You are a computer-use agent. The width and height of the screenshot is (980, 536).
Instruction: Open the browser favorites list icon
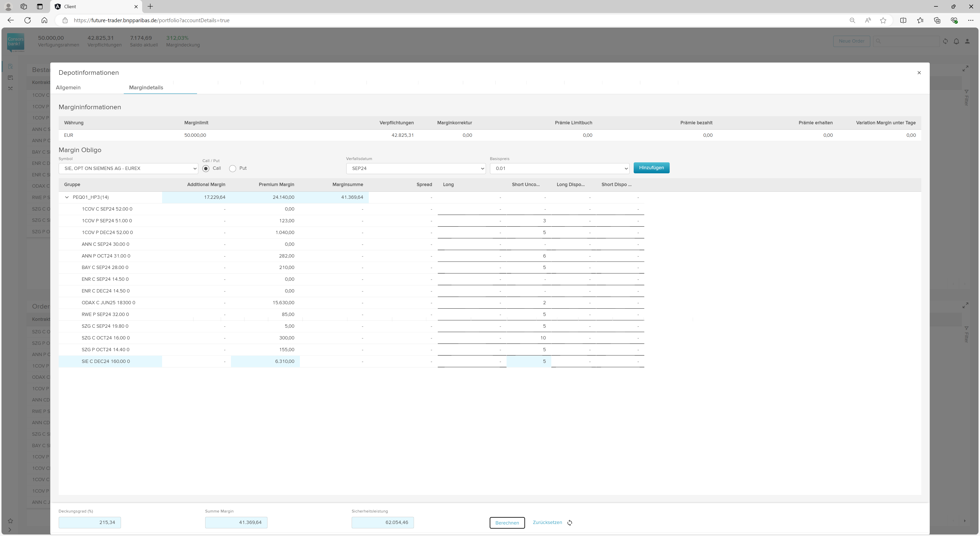[x=920, y=20]
